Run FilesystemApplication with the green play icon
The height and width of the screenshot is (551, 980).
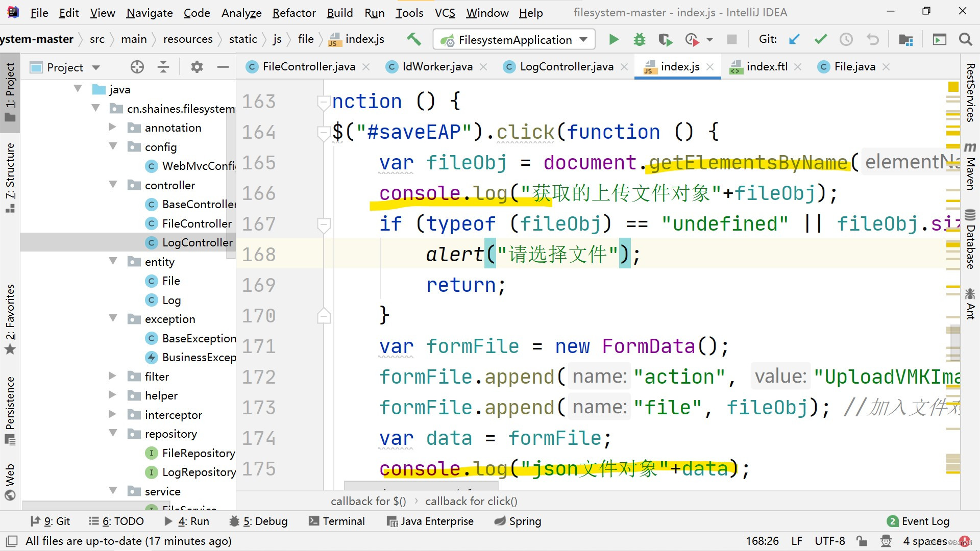pos(614,39)
